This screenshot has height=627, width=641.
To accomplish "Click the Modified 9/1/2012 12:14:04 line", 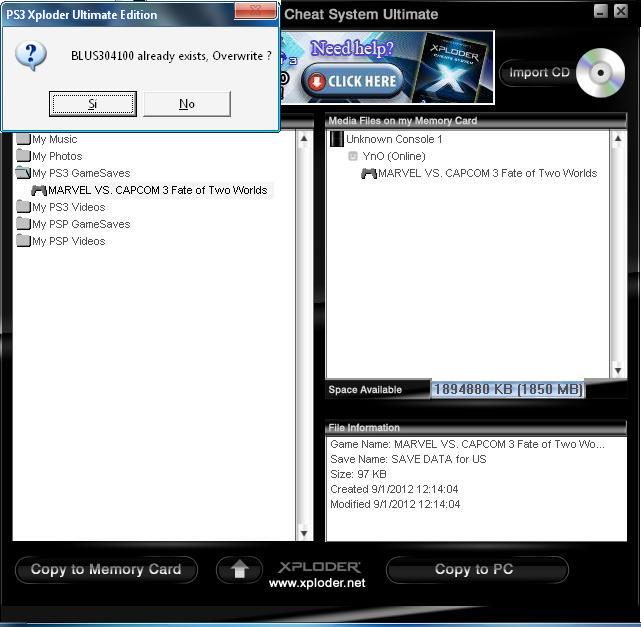I will [x=395, y=504].
